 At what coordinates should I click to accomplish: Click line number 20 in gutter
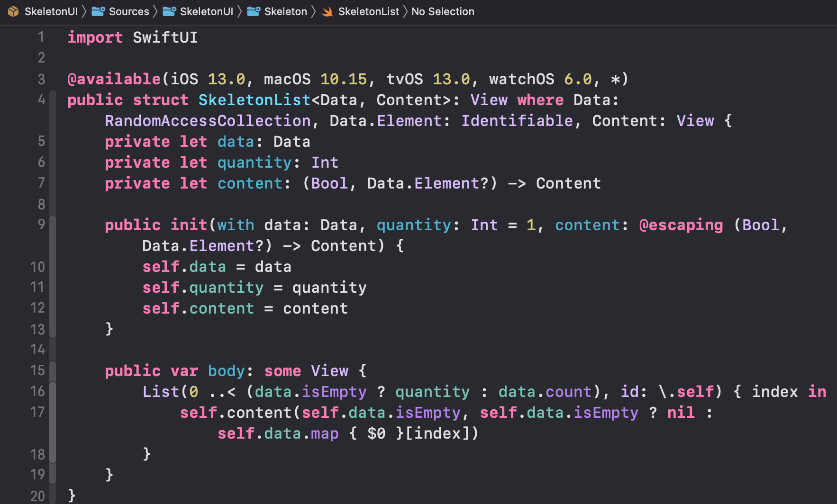(37, 496)
